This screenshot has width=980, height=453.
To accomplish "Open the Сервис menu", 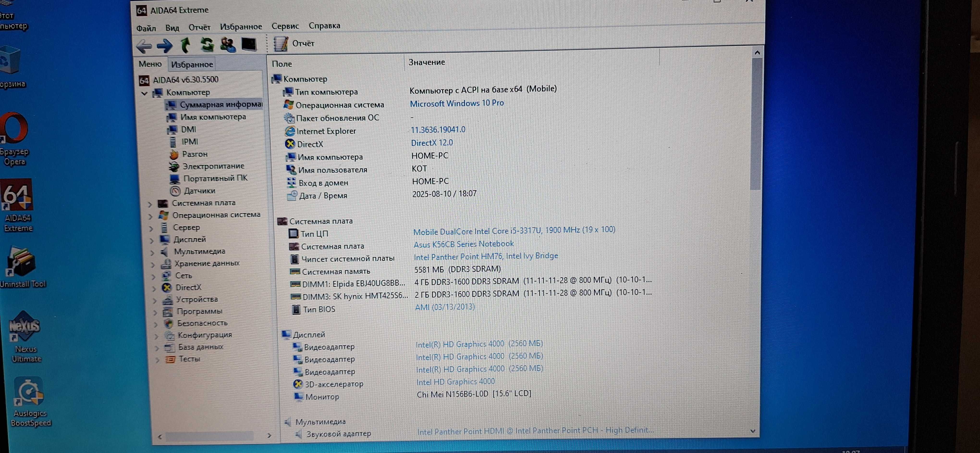I will coord(285,26).
